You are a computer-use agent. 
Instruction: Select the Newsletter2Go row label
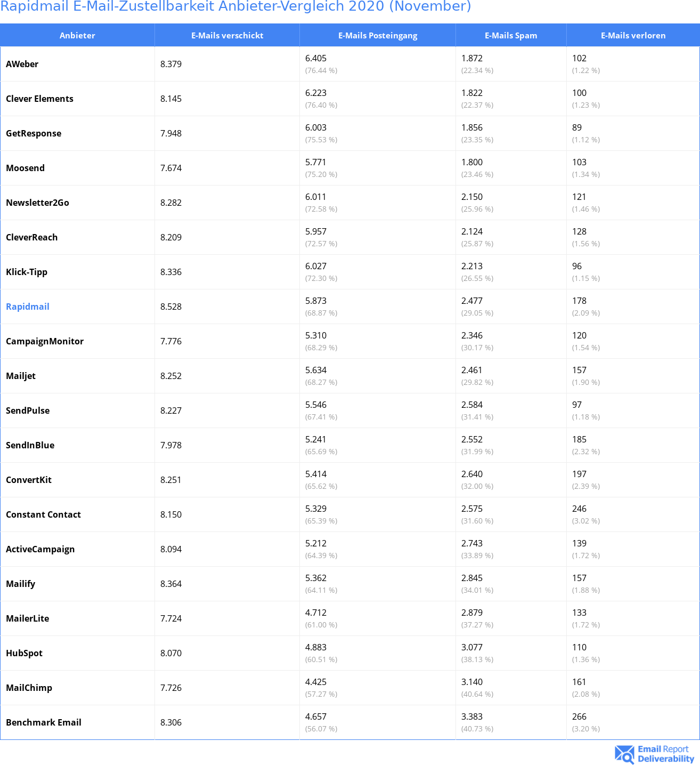tap(37, 203)
